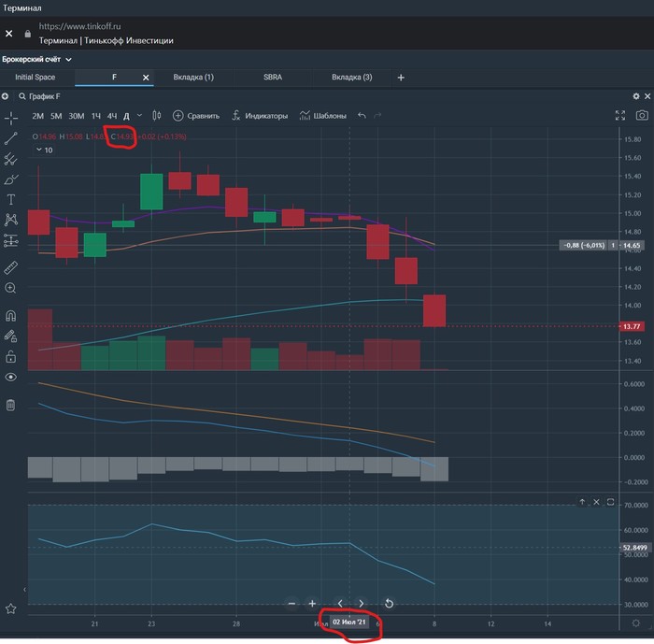This screenshot has width=654, height=644.
Task: Toggle lock on all drawings
Action: (11, 357)
